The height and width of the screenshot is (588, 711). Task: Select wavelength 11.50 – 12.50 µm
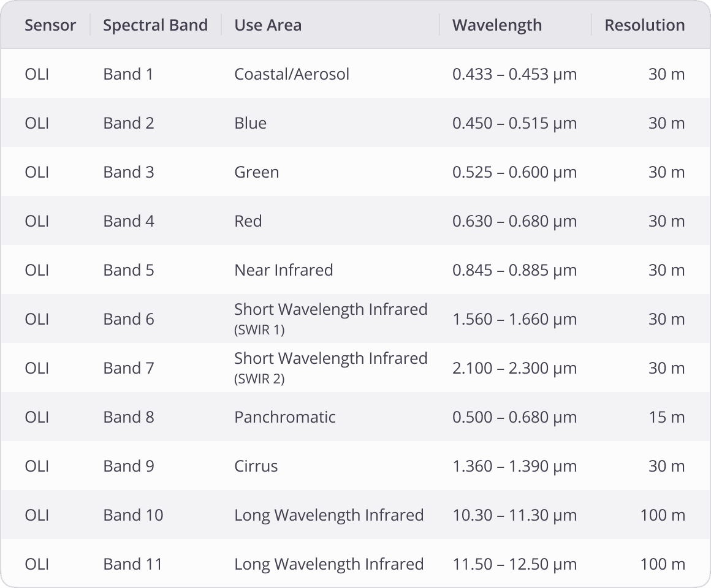pyautogui.click(x=514, y=564)
